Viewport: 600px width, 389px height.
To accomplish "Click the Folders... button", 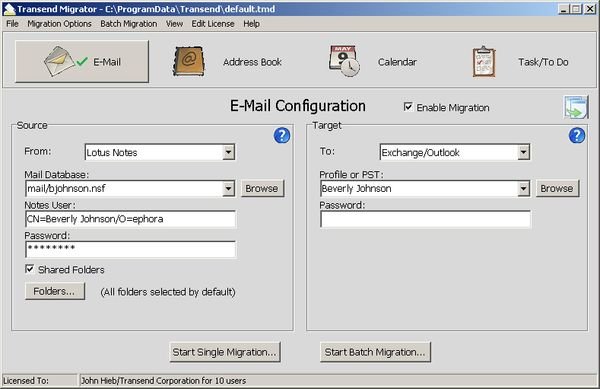I will pos(55,291).
